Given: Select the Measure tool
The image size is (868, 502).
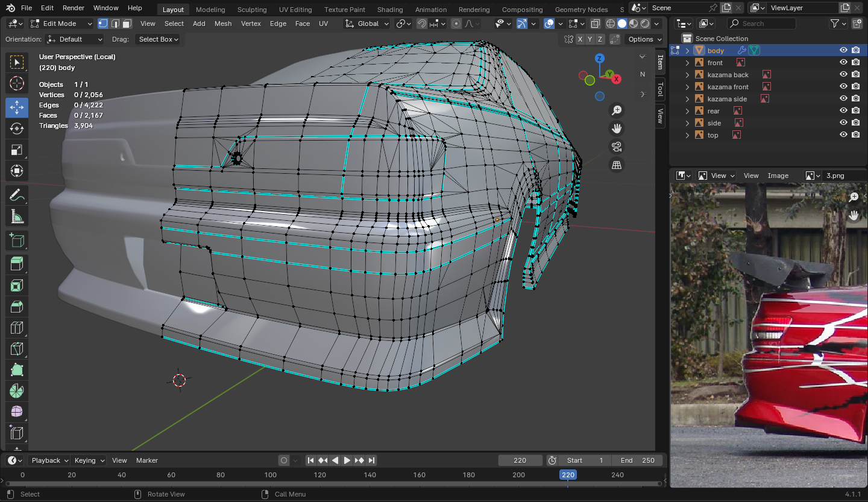Looking at the screenshot, I should tap(17, 217).
